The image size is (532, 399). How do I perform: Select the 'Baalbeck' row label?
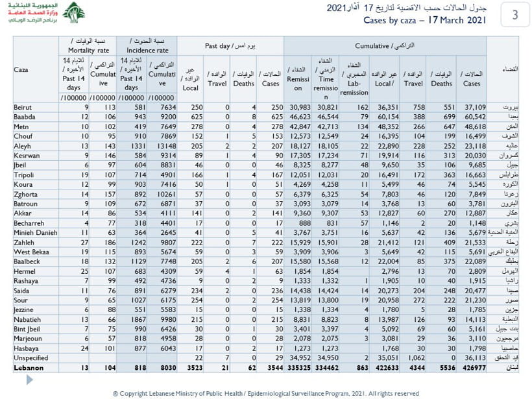(x=27, y=261)
